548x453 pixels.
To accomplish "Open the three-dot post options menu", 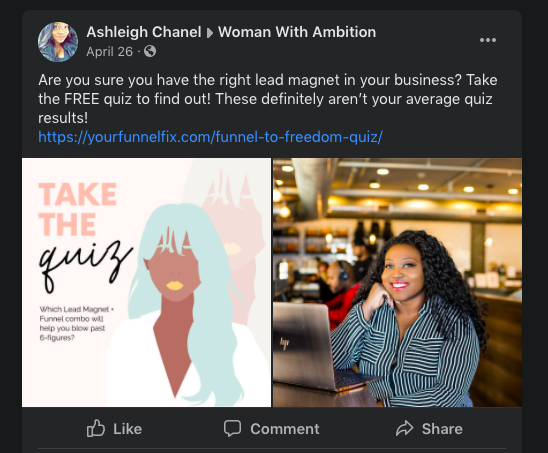I will [488, 40].
